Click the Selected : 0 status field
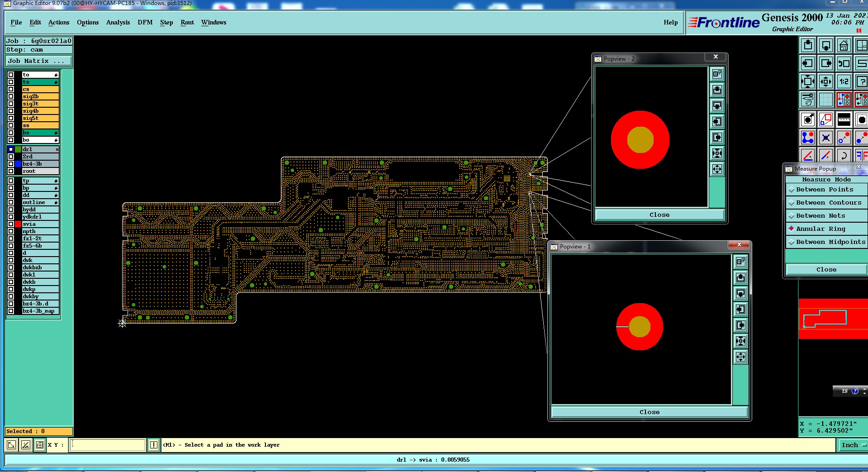The image size is (868, 472). 39,431
